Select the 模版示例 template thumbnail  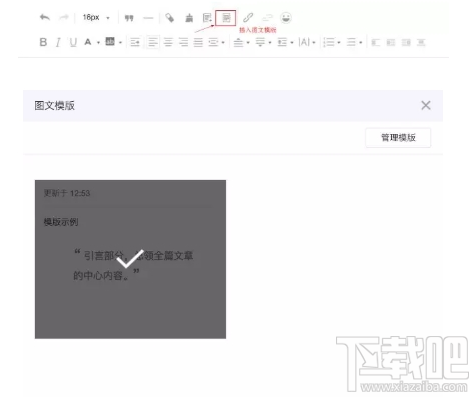(x=130, y=259)
